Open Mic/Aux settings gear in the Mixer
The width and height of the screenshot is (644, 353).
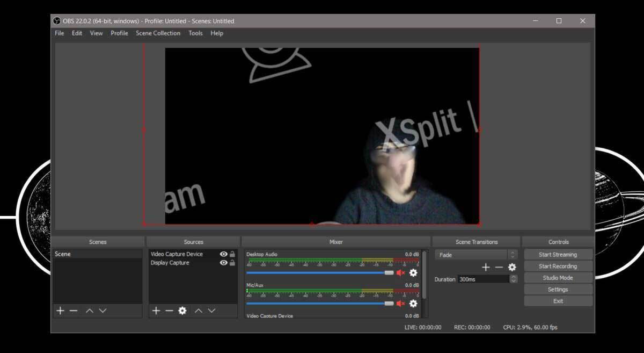(x=413, y=304)
